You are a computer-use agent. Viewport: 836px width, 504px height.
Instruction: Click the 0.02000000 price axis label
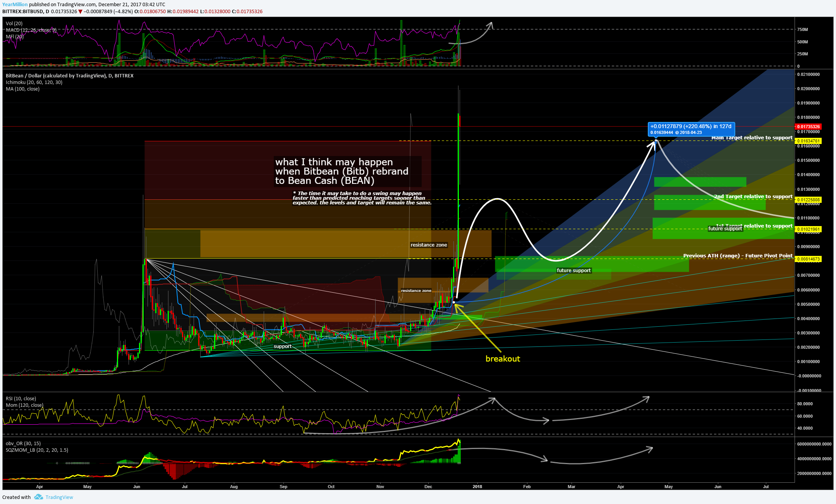tap(809, 89)
